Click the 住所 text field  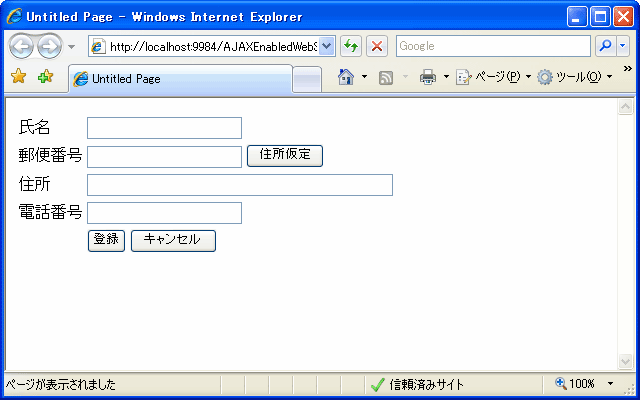(240, 185)
